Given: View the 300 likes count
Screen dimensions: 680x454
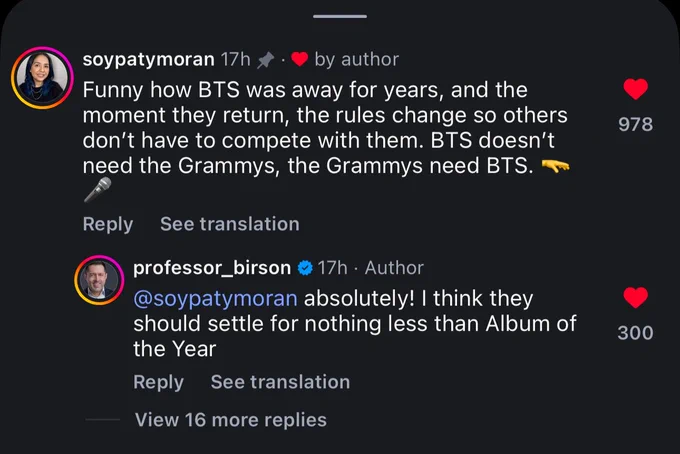Looking at the screenshot, I should coord(635,333).
